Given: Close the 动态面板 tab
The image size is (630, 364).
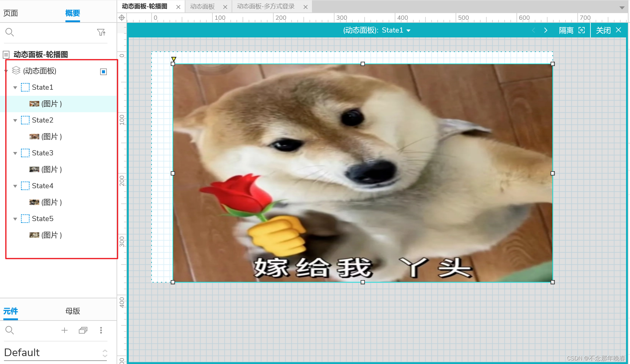Looking at the screenshot, I should tap(225, 7).
